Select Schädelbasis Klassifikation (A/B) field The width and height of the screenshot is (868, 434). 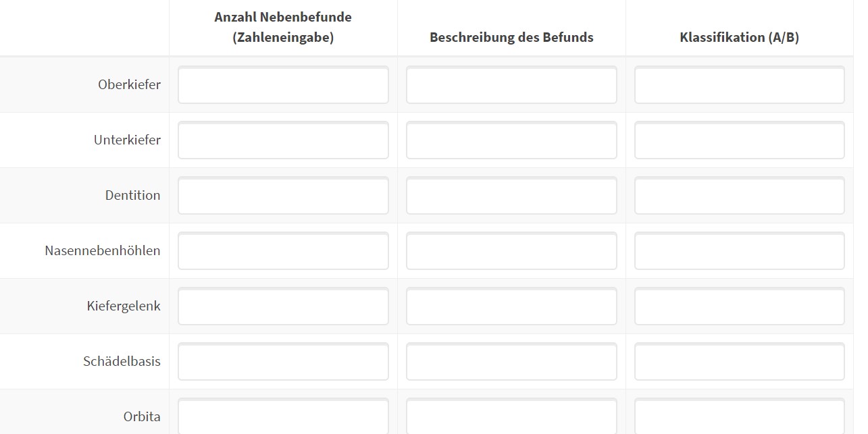point(739,362)
